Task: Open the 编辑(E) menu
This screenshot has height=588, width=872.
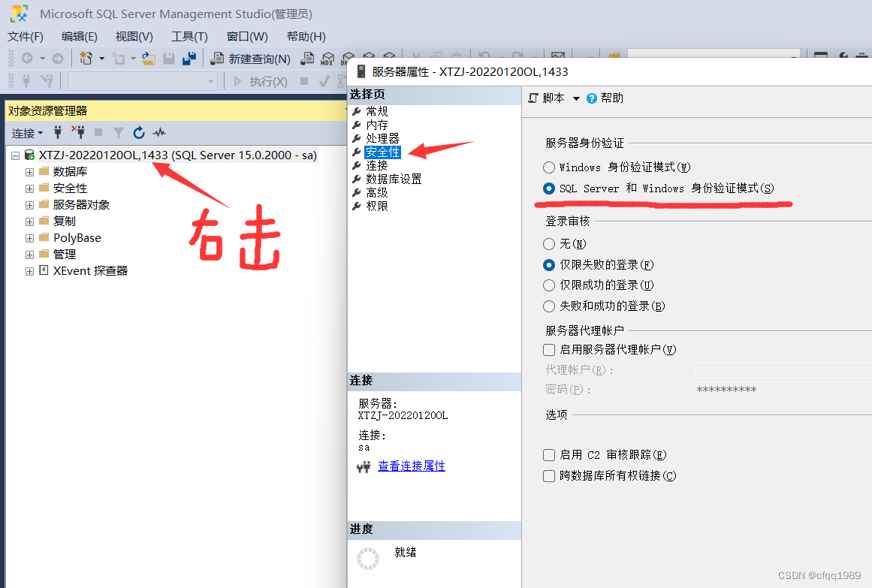Action: coord(80,37)
